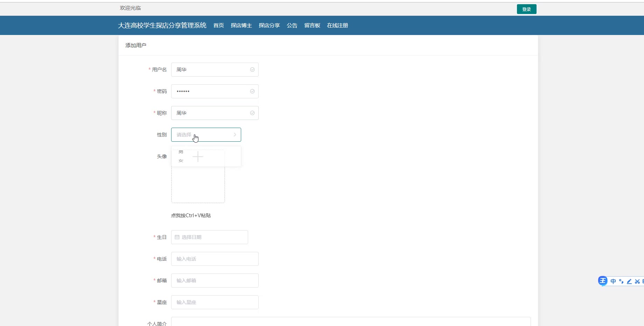Click the 添加用户 panel heading

(x=136, y=45)
